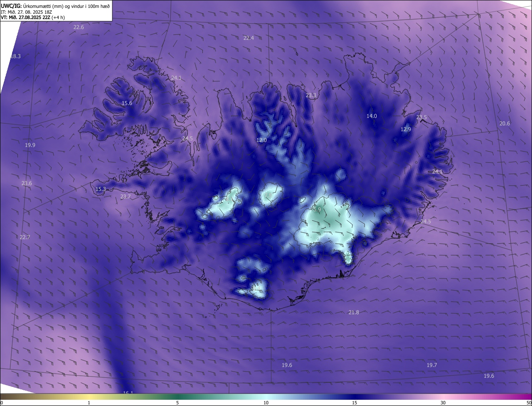Viewport: 532px width, 406px height.
Task: Click the 5 tick on the color scale
Action: [177, 403]
